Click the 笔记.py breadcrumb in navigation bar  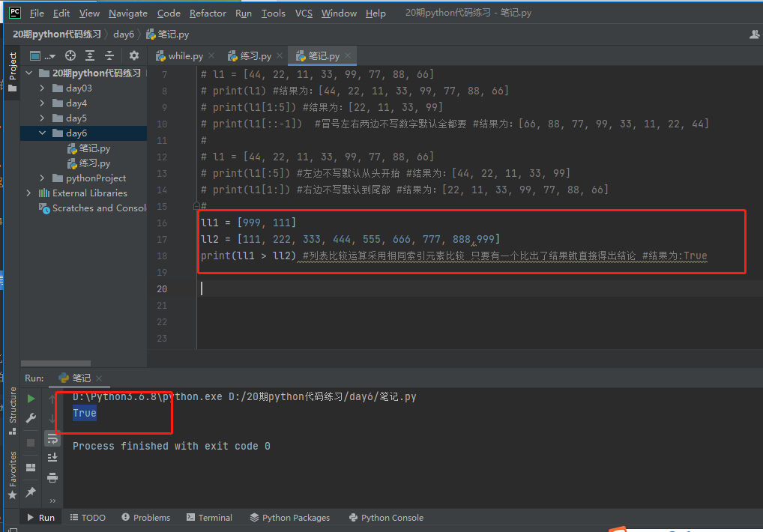(168, 34)
